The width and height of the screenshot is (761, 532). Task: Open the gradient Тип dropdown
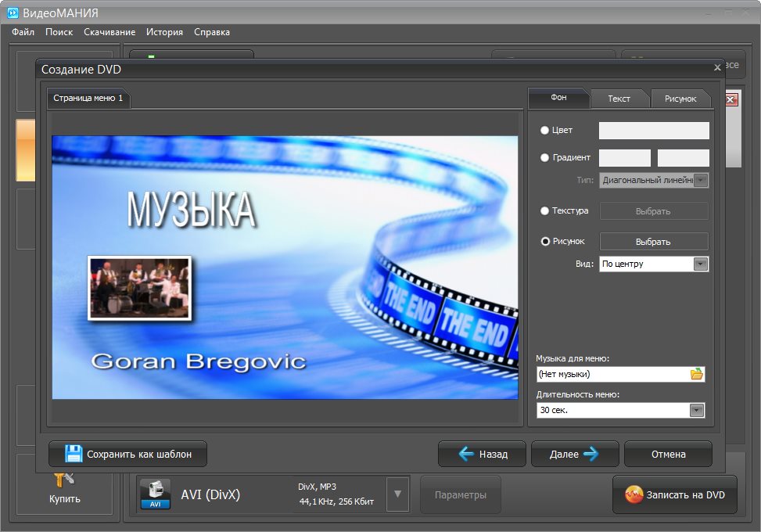[701, 180]
